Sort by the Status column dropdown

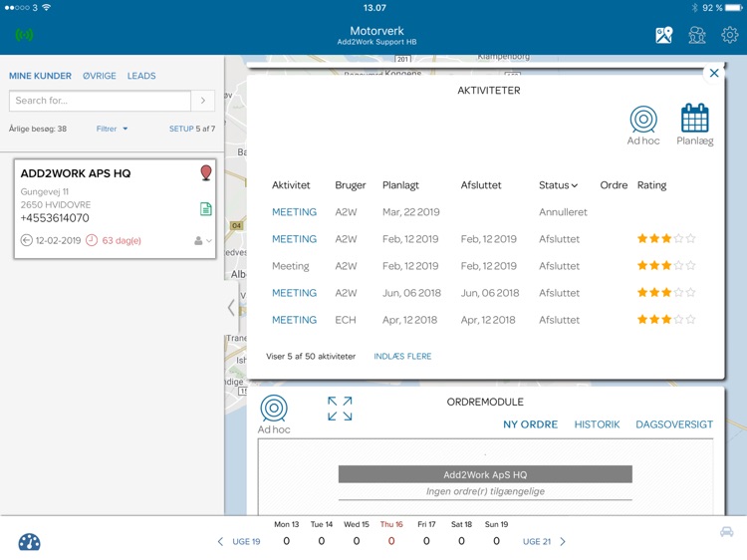coord(558,185)
